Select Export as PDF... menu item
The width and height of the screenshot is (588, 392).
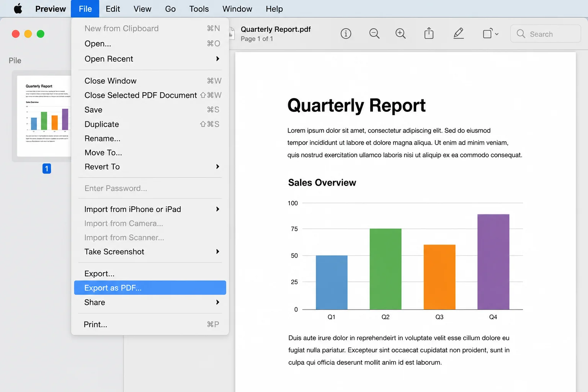coord(150,288)
